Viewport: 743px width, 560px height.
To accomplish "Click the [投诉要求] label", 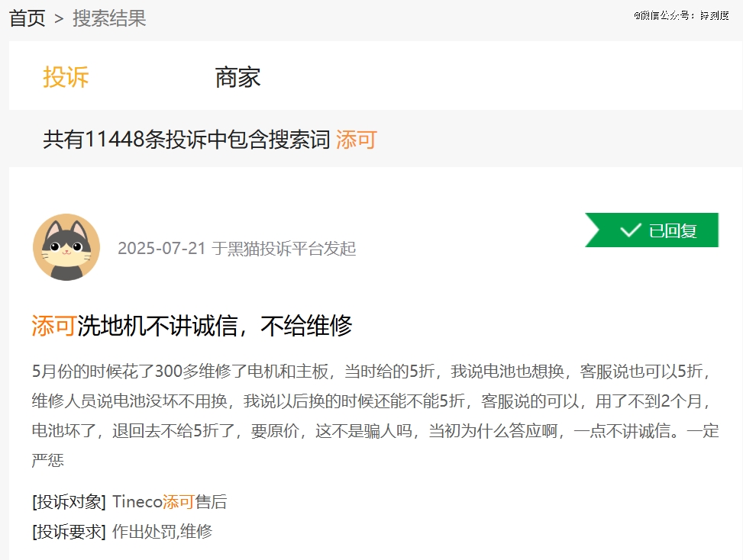I will pos(69,532).
